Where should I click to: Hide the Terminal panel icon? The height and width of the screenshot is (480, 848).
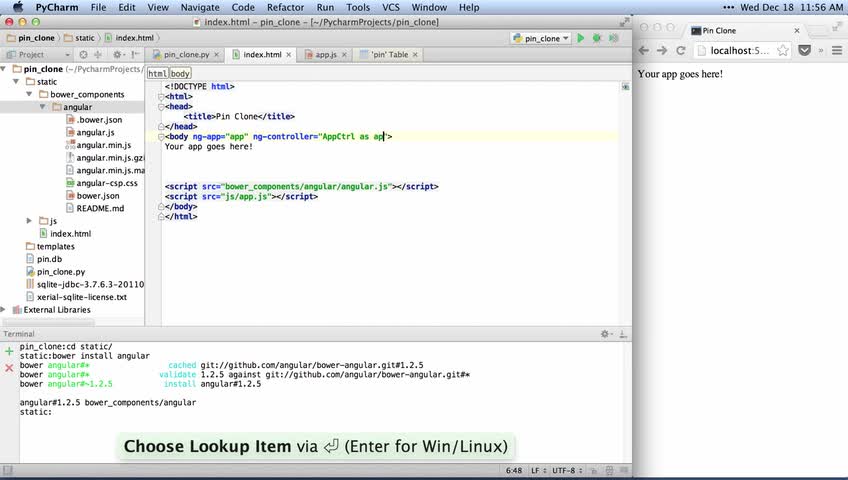tap(623, 334)
